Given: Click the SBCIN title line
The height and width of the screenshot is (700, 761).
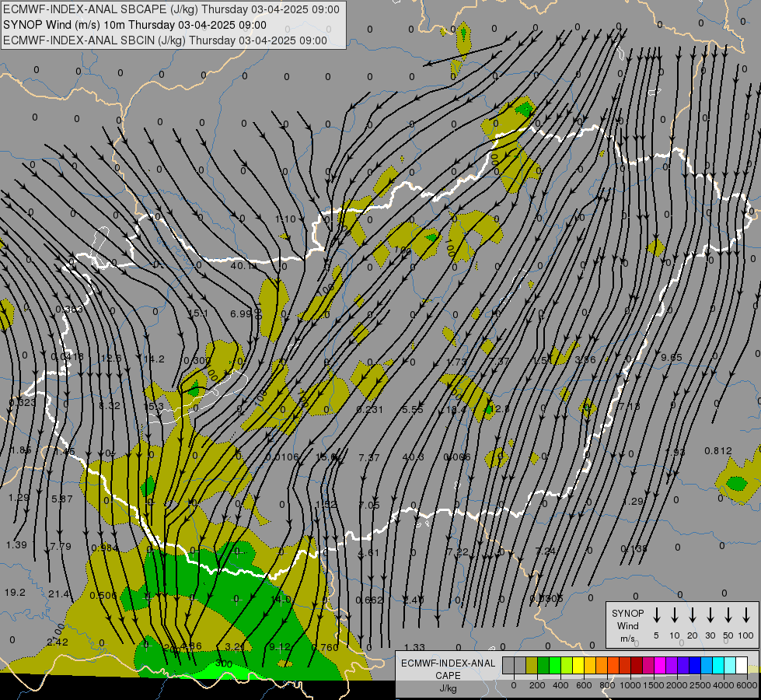Looking at the screenshot, I should (165, 40).
